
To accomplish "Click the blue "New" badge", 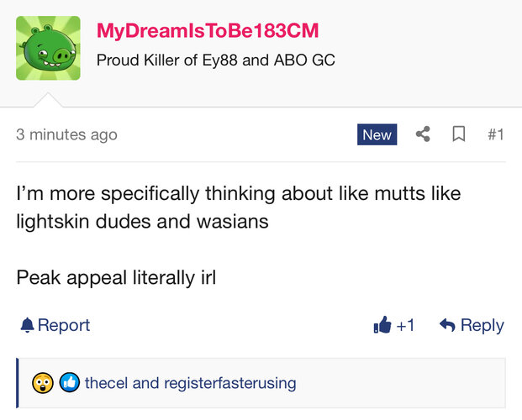I will pos(377,134).
